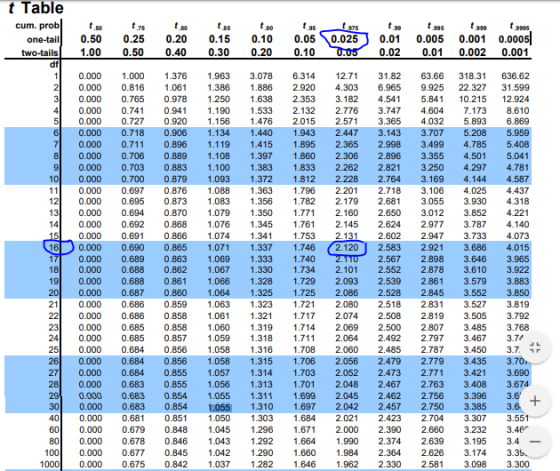Click the 636.62 value

515,76
